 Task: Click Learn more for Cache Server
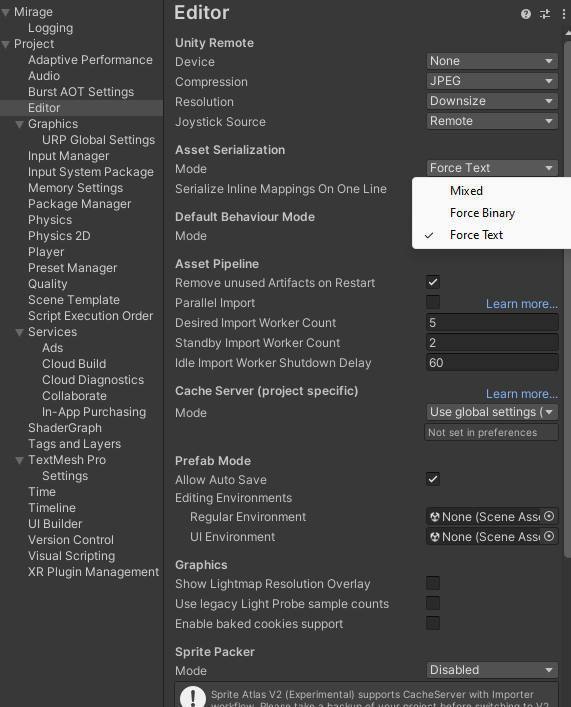tap(522, 394)
